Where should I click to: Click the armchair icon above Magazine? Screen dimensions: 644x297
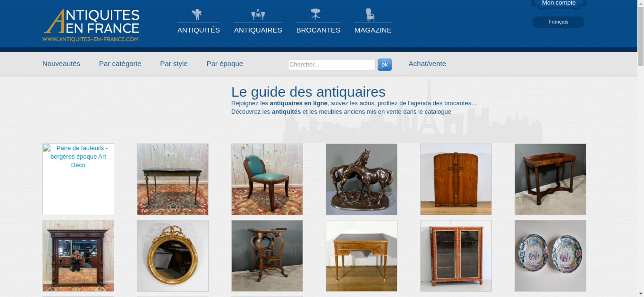coord(370,15)
